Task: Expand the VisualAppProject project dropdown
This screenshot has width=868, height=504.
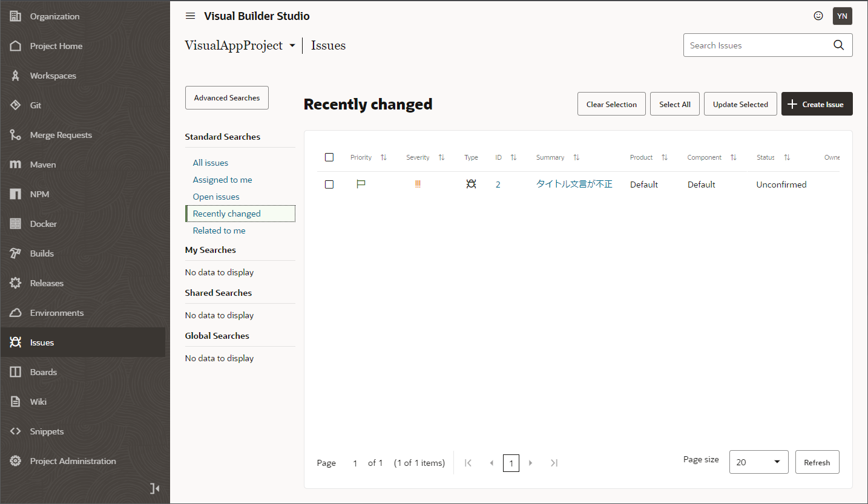Action: (x=292, y=46)
